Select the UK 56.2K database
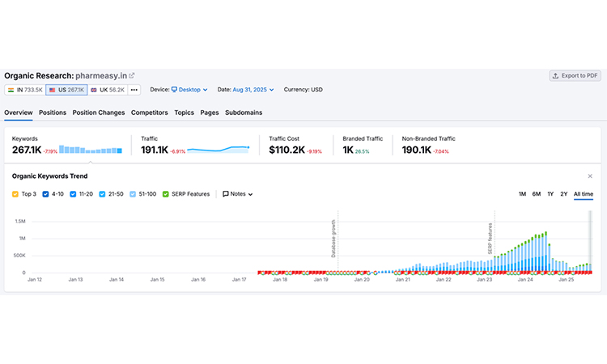The image size is (607, 364). point(108,90)
